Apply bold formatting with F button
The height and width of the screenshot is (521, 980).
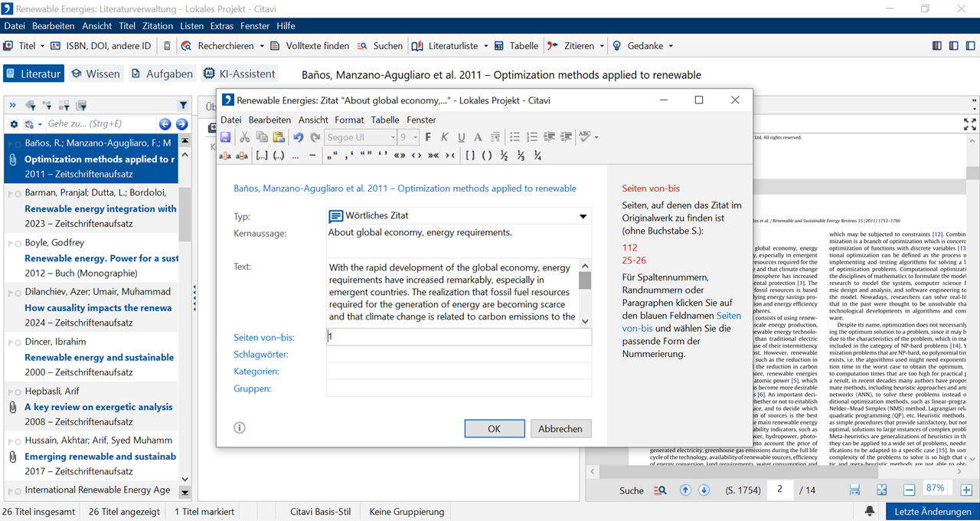428,137
